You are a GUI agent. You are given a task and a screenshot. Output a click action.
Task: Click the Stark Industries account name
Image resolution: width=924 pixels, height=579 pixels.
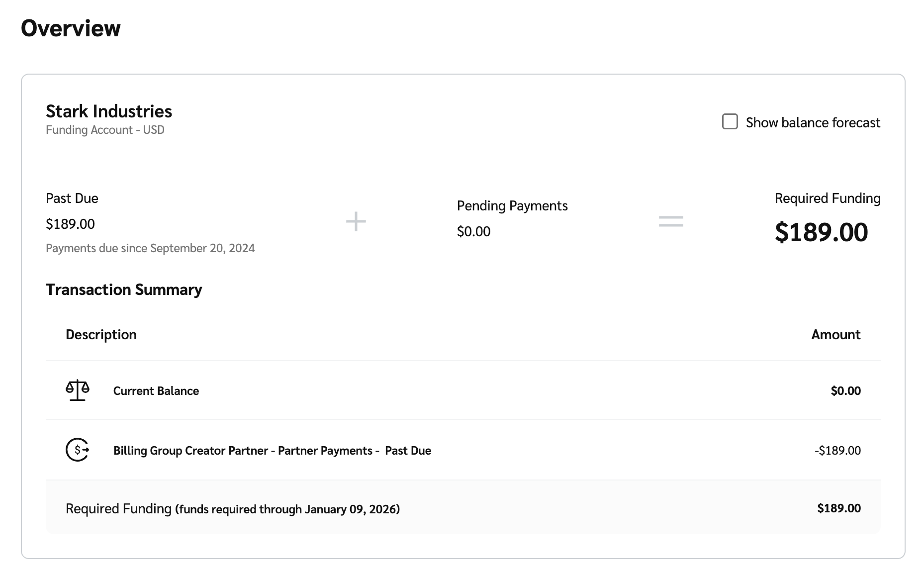(109, 111)
